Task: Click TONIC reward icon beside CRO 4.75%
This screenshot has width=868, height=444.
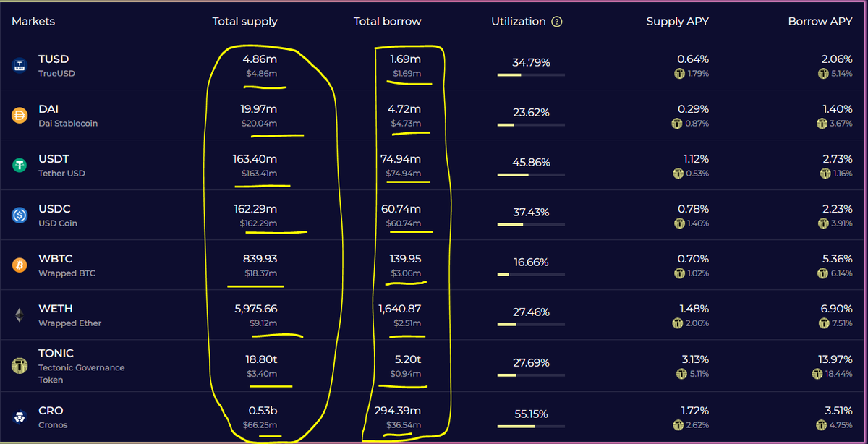Action: (x=822, y=424)
